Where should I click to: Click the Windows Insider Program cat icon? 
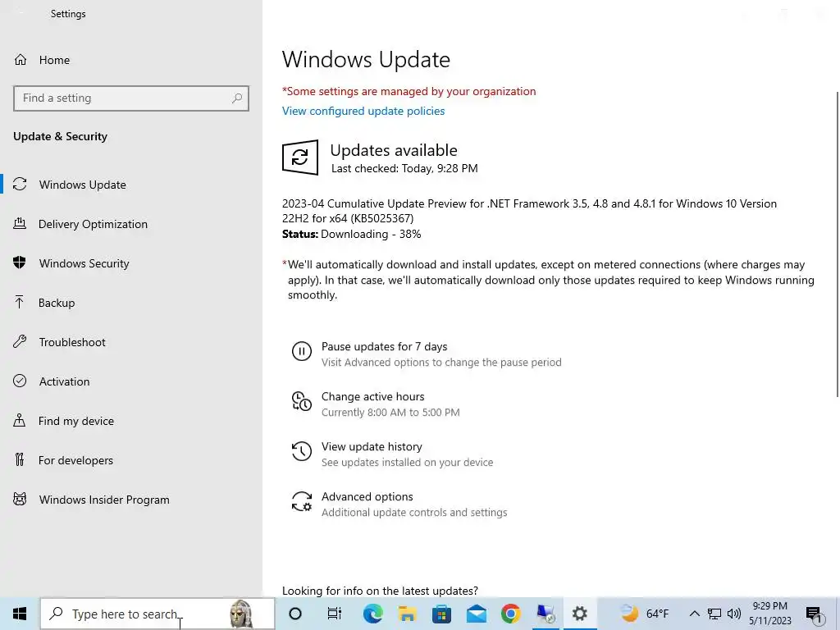[20, 500]
